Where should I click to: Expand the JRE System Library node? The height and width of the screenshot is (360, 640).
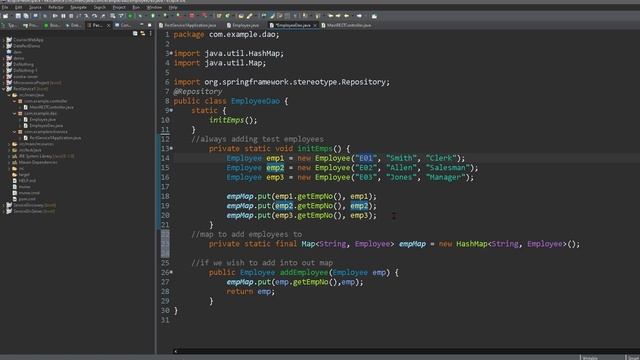(9, 156)
